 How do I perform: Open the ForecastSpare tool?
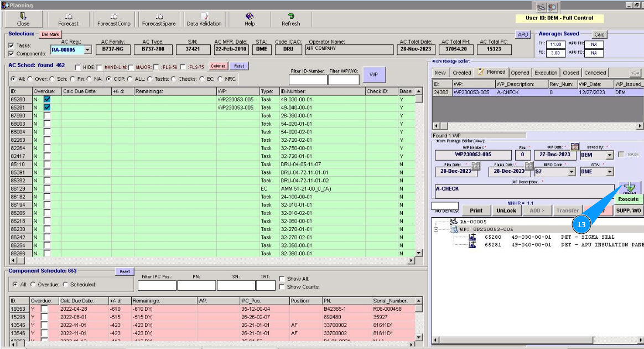point(158,20)
